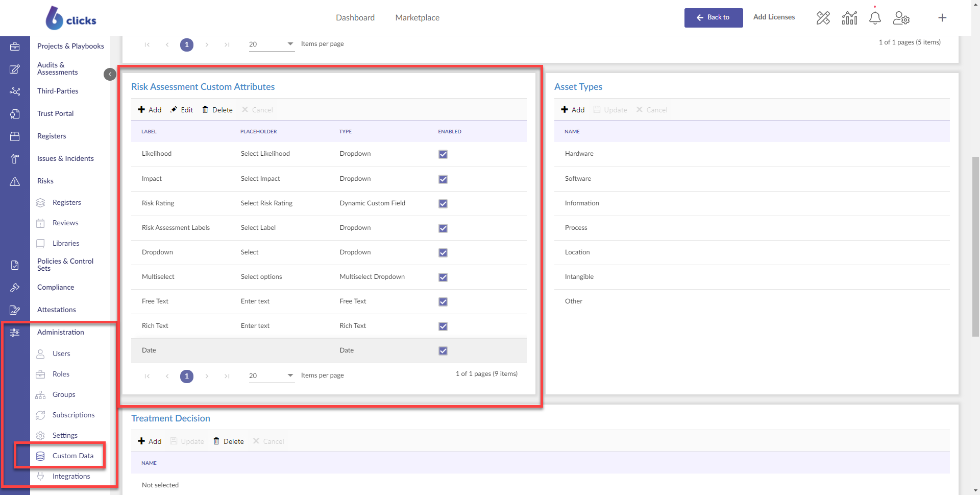Uncheck the Enabled checkbox for Likelihood

pos(443,154)
